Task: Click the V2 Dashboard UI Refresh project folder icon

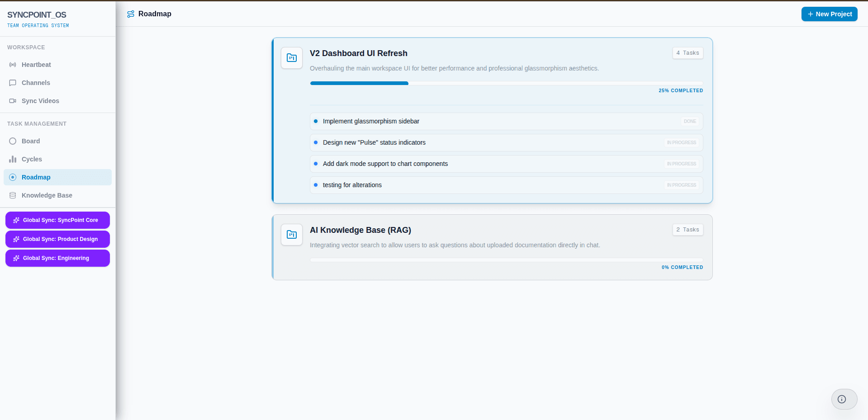Action: 291,58
